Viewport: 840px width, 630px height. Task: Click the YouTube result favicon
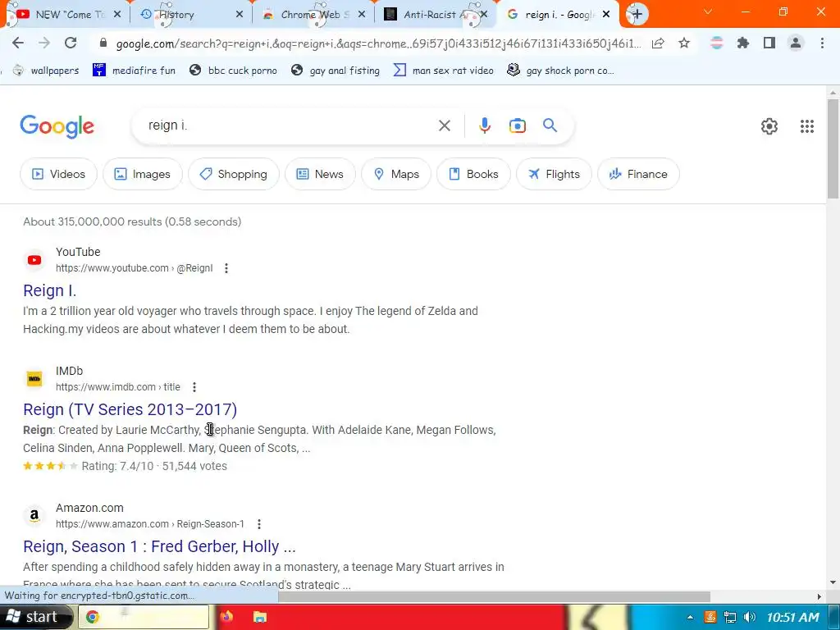34,260
